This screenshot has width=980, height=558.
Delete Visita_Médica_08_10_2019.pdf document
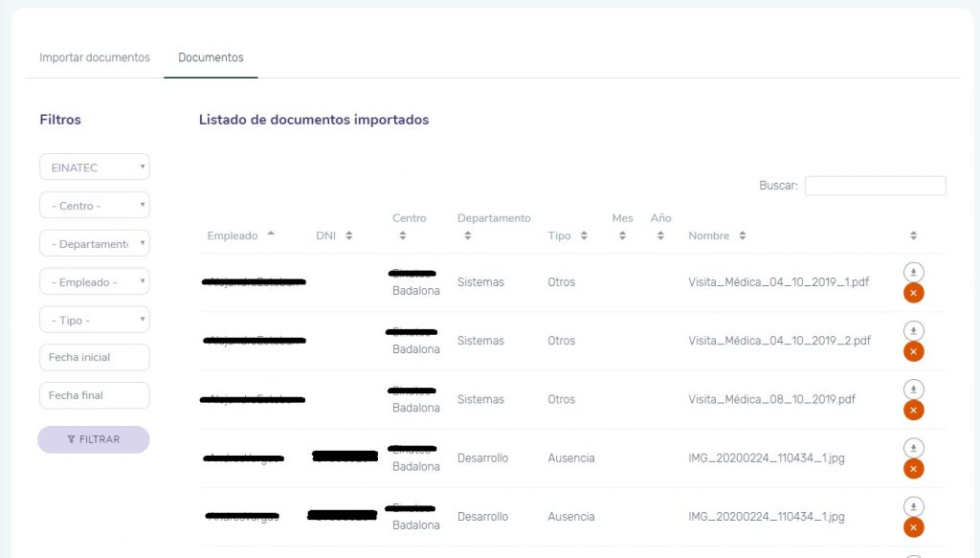coord(913,410)
